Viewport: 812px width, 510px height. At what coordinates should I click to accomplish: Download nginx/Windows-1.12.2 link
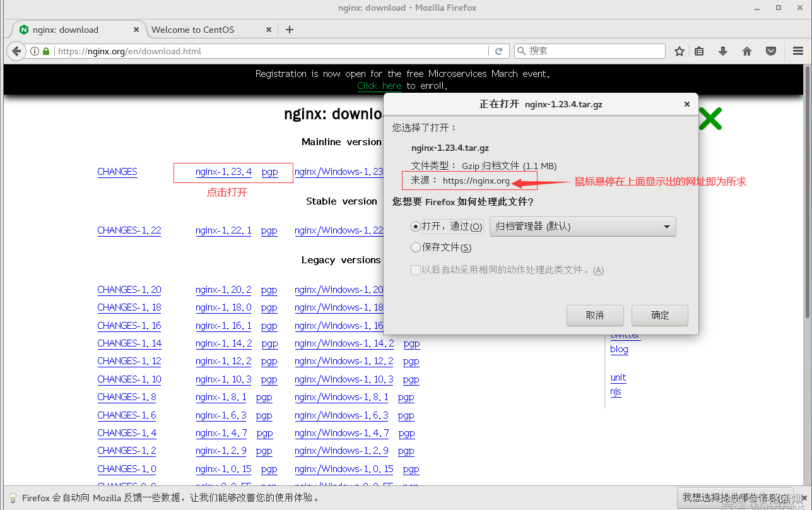(344, 361)
